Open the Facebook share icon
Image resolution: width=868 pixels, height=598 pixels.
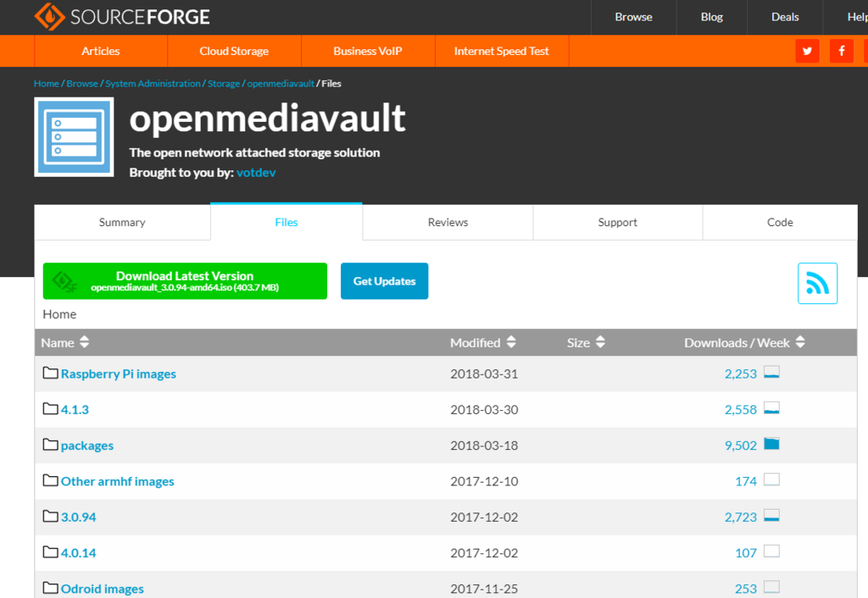(842, 51)
